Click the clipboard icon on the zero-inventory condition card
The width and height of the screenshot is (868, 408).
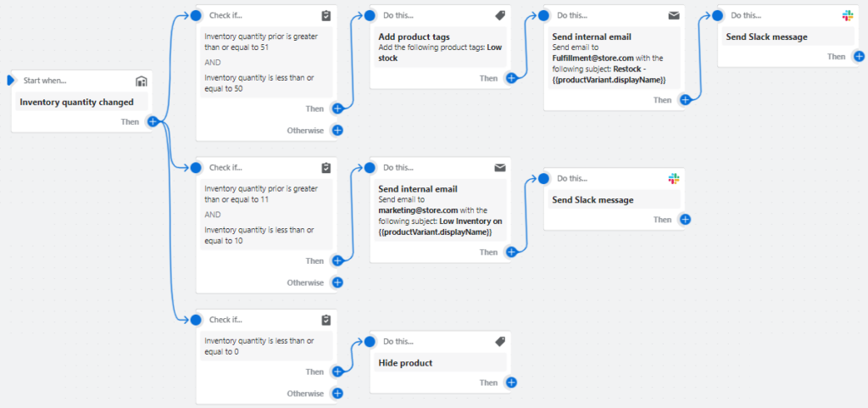coord(326,321)
